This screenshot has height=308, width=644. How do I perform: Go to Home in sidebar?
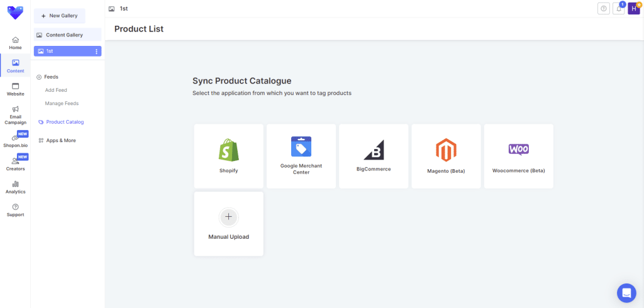(x=15, y=43)
